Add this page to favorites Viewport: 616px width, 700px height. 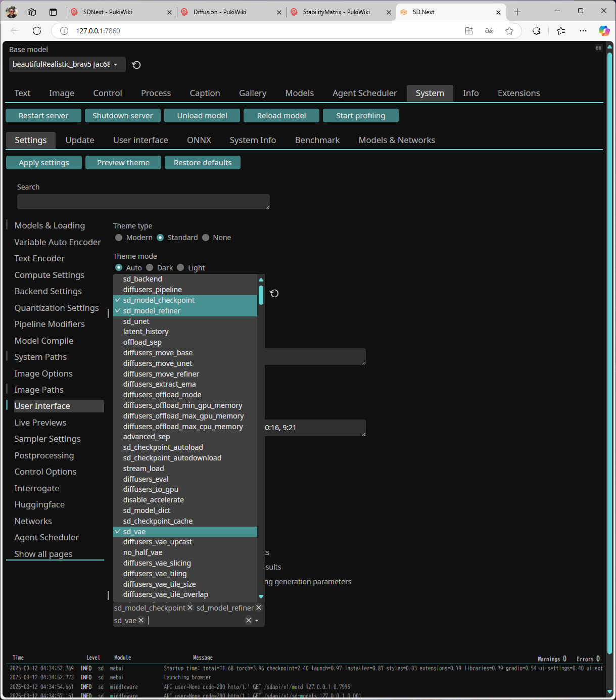[509, 31]
